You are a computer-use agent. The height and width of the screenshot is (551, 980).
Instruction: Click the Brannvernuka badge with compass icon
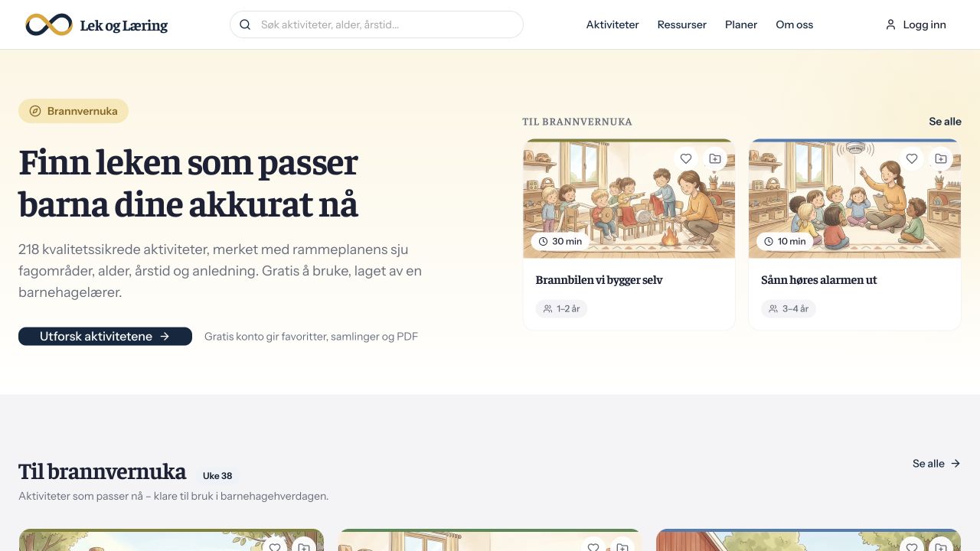click(73, 111)
